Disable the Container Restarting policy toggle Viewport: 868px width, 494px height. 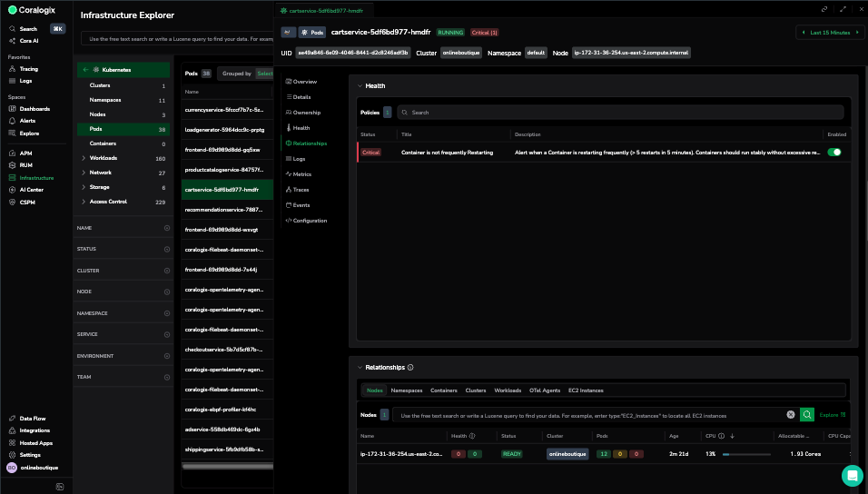pyautogui.click(x=833, y=153)
